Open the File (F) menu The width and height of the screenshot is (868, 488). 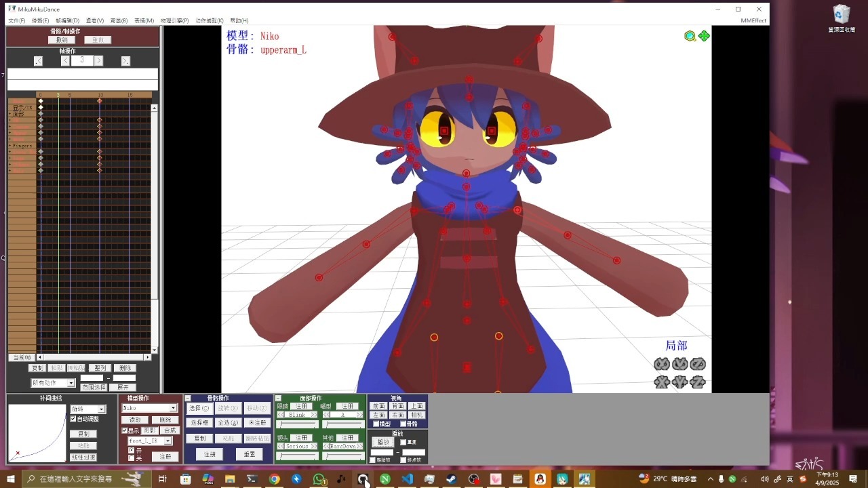coord(17,21)
